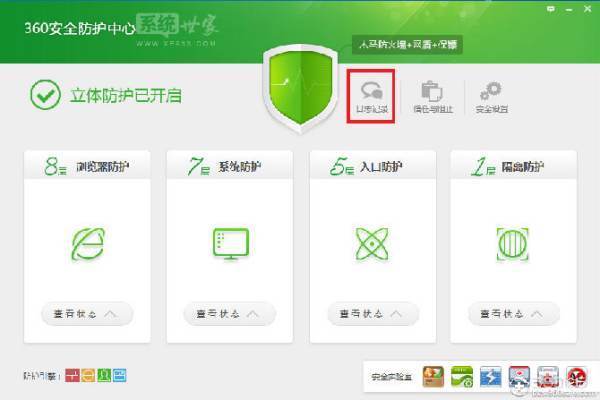The image size is (600, 400).
Task: Select the 隔离防护 card header
Action: [514, 165]
